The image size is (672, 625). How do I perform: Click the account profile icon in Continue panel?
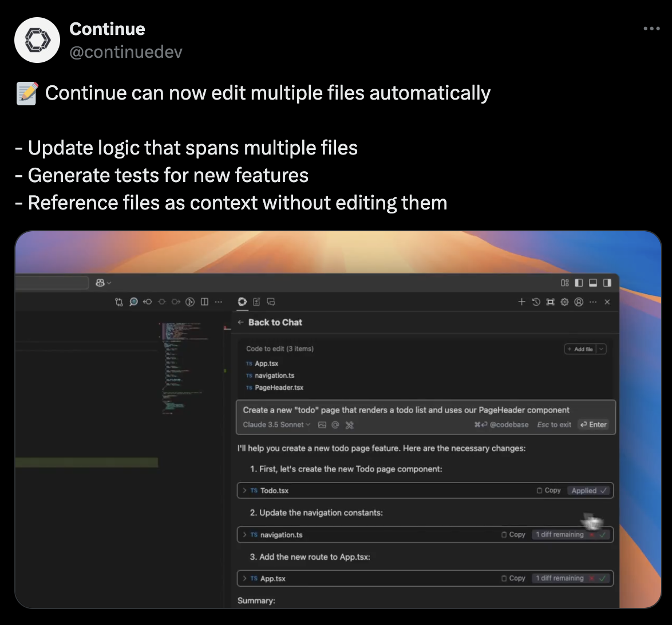579,302
